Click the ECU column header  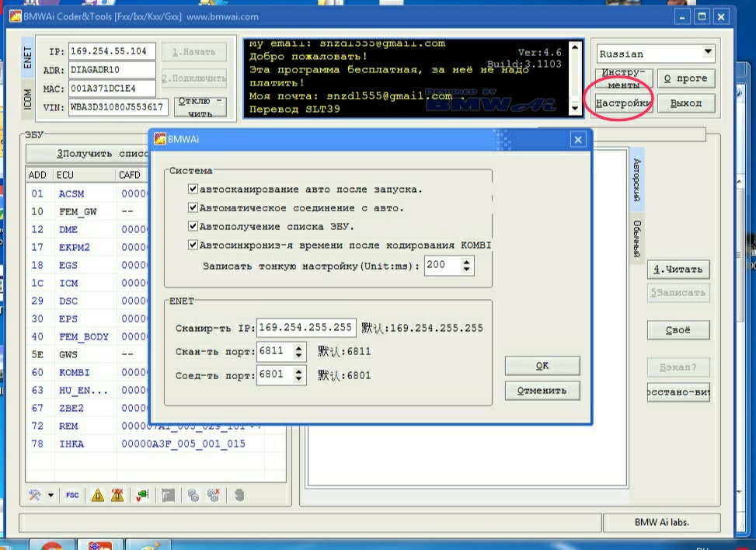(85, 175)
